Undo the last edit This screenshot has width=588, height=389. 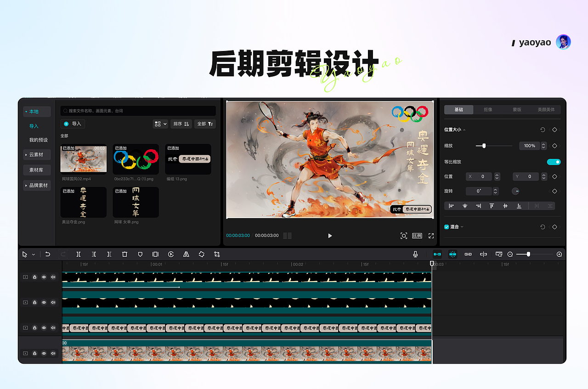tap(48, 254)
